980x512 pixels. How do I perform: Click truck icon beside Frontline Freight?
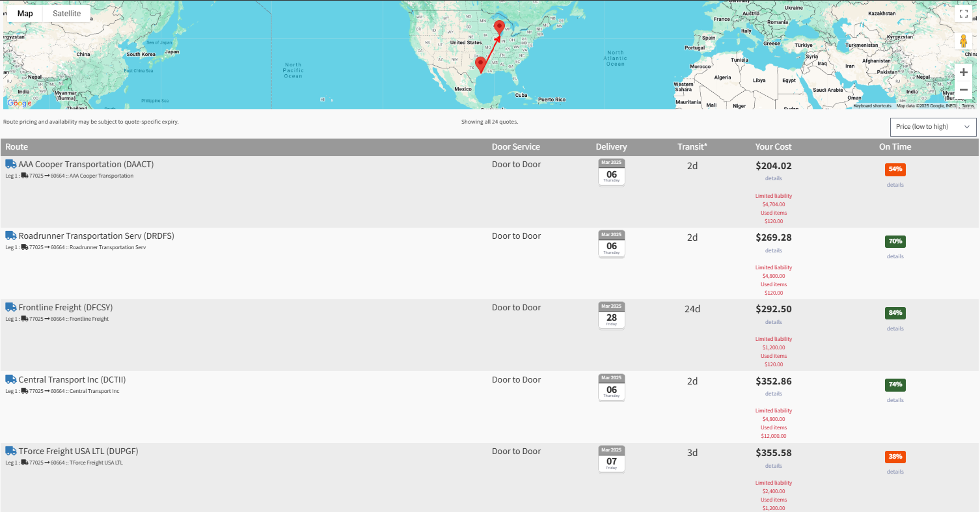(x=11, y=307)
